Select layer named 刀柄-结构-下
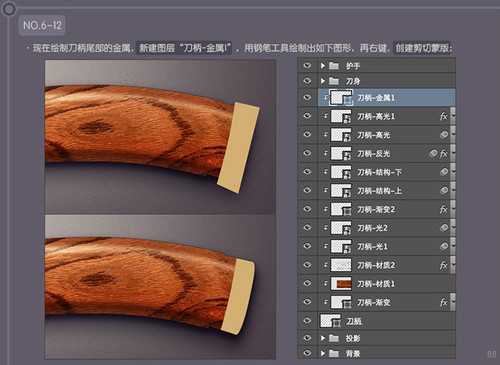 (x=379, y=172)
